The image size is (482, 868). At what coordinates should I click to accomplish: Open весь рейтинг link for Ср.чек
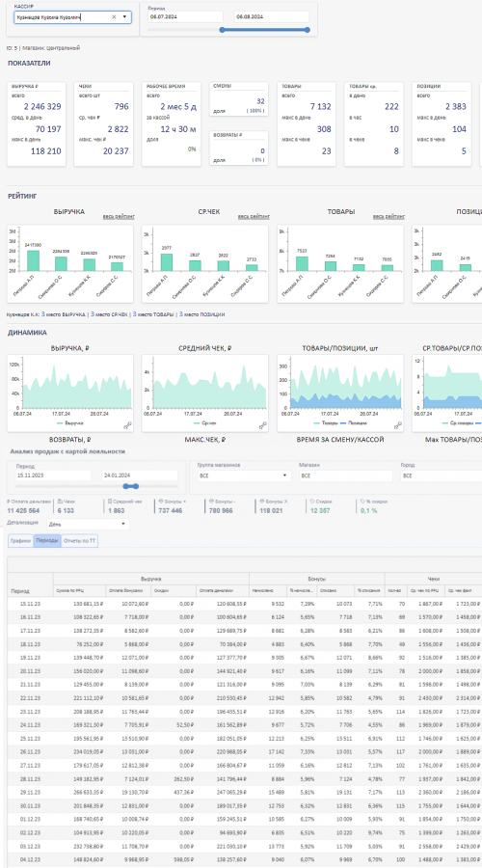pyautogui.click(x=254, y=216)
